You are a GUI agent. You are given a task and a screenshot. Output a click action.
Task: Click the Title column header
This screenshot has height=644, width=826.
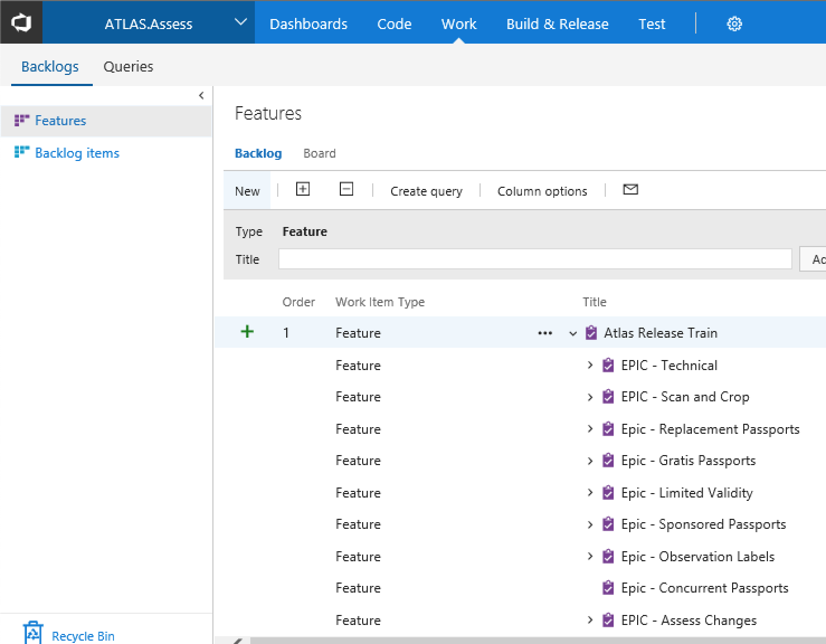(x=595, y=302)
